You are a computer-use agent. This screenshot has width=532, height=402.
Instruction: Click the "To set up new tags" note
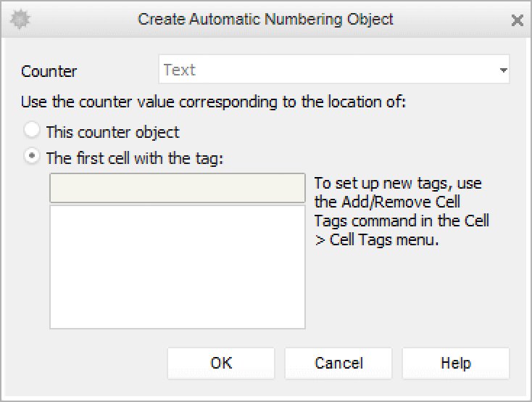398,183
